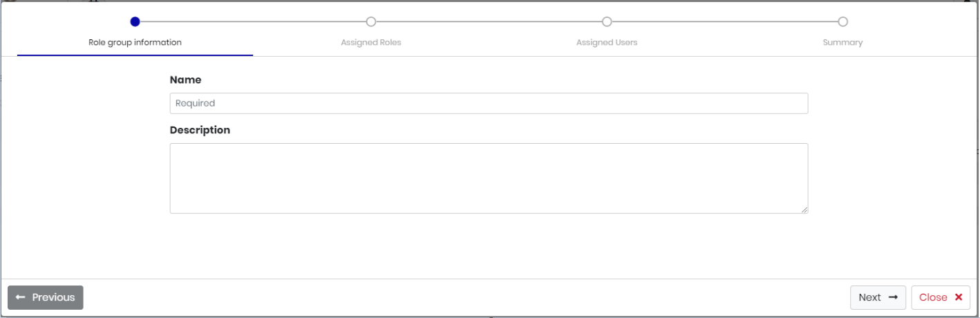Screen dimensions: 980x318
Task: Go to the Summary step circle
Action: point(842,21)
